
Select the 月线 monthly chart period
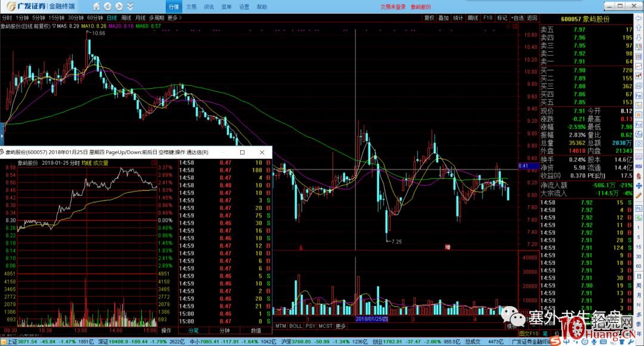pos(141,18)
